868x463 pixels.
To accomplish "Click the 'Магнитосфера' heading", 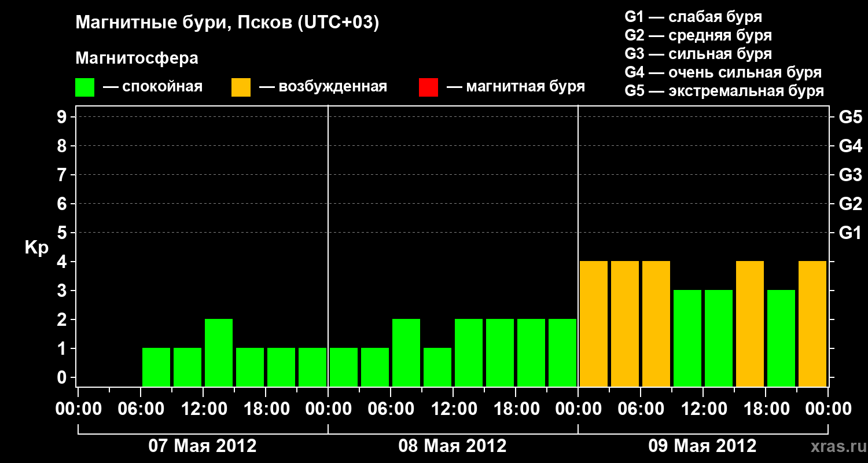I will point(137,58).
